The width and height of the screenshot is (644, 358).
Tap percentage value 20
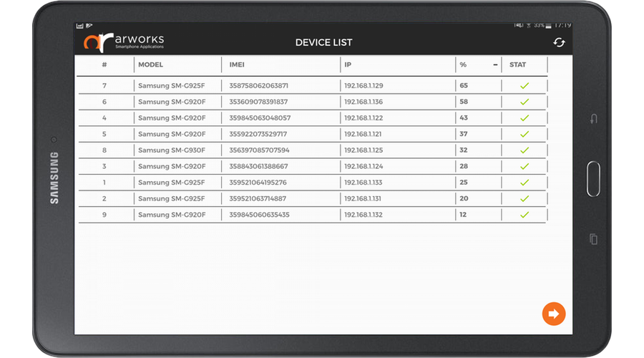coord(464,198)
